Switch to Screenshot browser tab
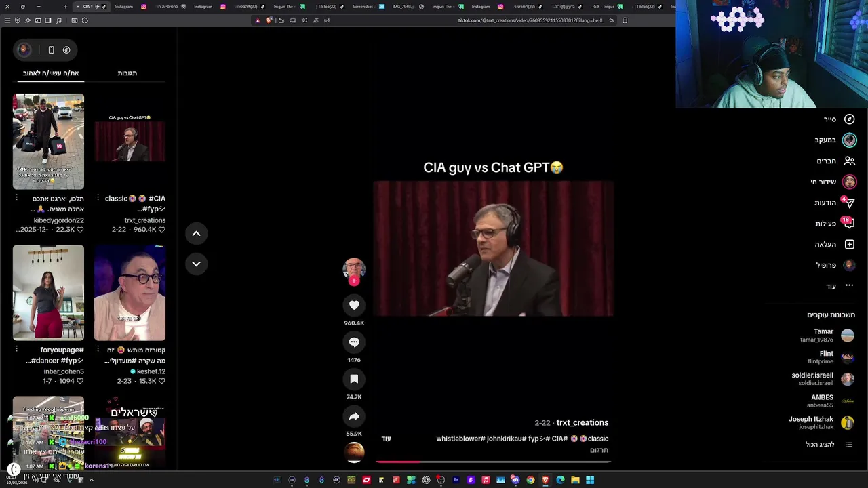This screenshot has height=488, width=868. [x=368, y=7]
